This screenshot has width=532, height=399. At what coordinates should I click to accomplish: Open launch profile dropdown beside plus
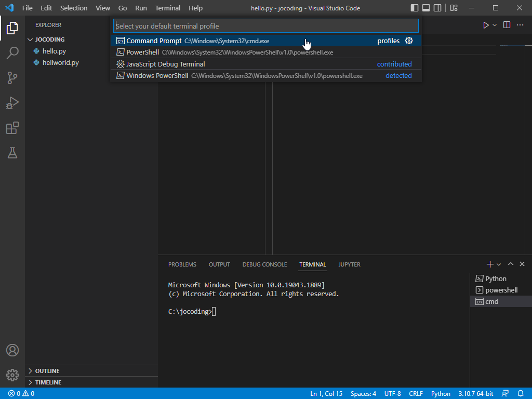click(499, 264)
